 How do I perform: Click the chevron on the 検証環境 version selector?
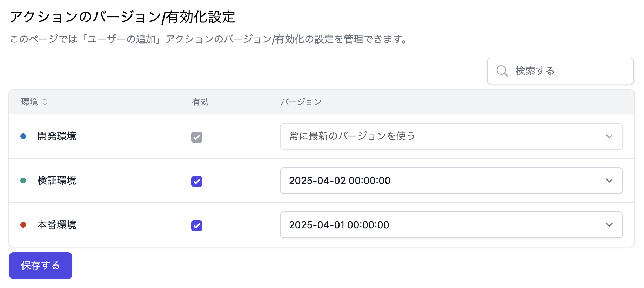point(610,181)
